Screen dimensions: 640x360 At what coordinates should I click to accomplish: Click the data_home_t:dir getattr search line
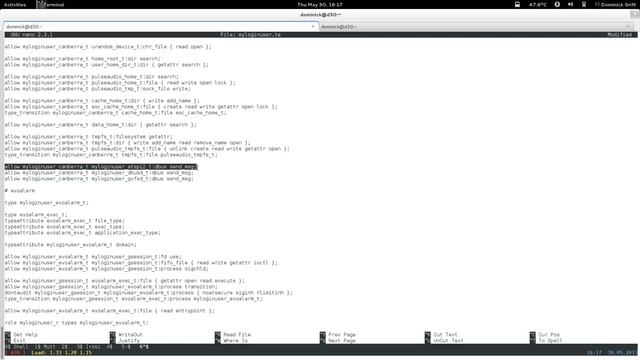coord(100,124)
